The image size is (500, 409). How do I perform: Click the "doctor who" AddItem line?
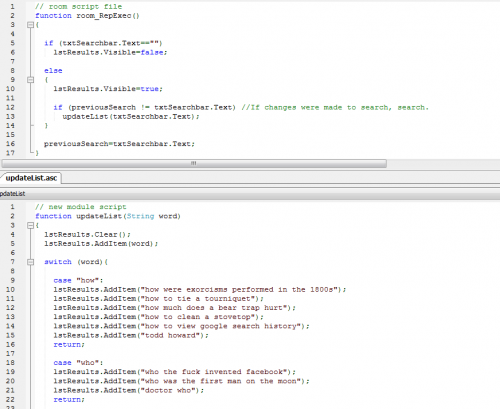129,390
